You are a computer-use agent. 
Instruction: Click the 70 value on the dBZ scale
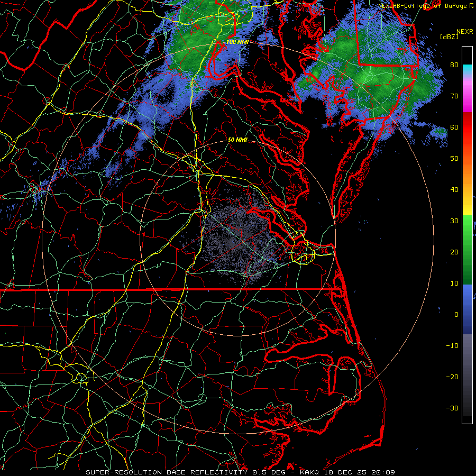point(454,96)
